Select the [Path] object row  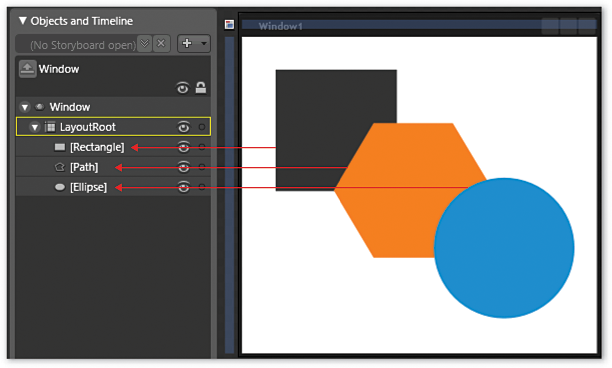113,167
